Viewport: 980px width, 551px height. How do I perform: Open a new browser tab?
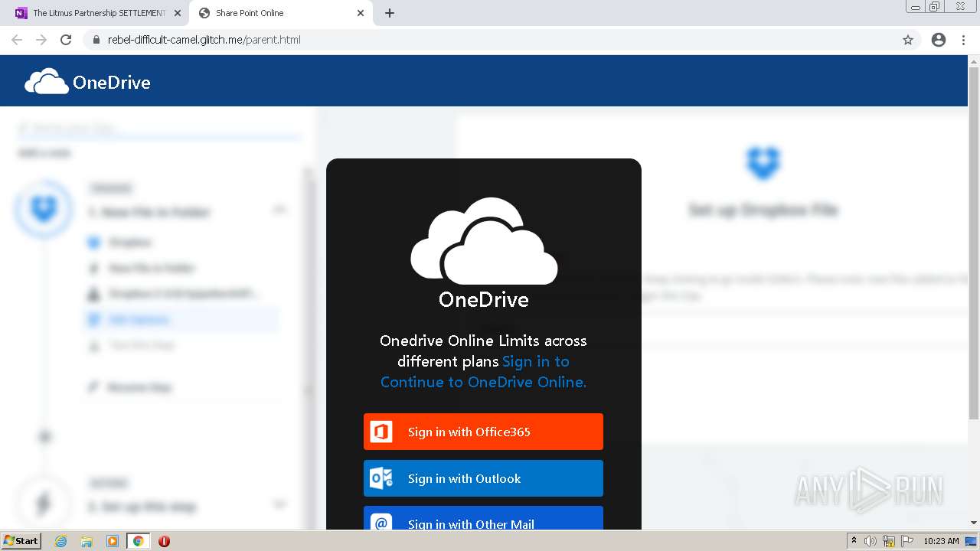[x=389, y=13]
